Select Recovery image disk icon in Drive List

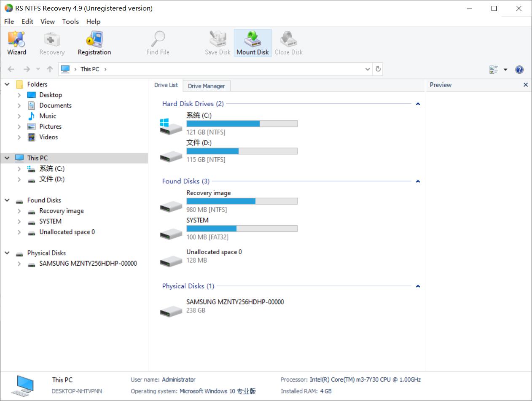[171, 207]
